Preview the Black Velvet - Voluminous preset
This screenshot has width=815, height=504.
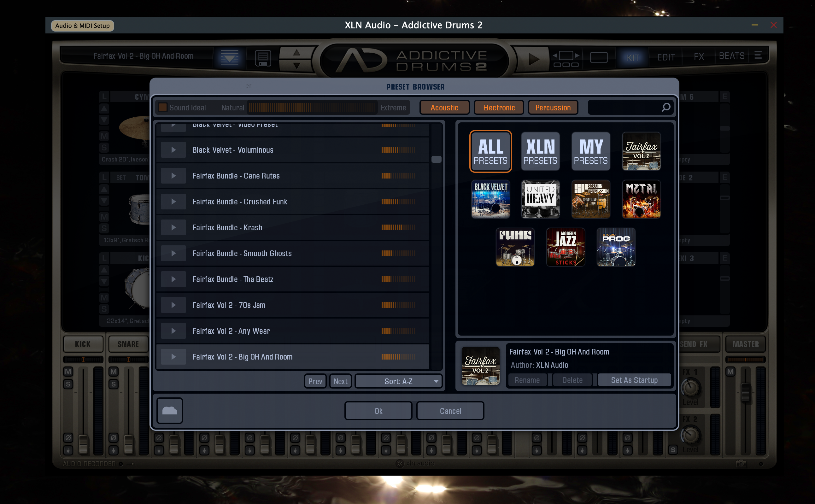(173, 150)
